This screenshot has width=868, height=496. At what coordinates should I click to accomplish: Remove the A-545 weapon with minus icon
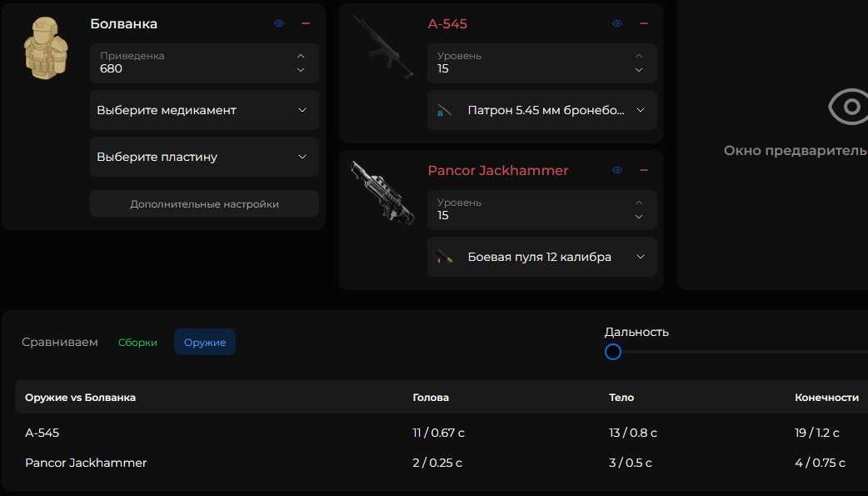tap(644, 23)
